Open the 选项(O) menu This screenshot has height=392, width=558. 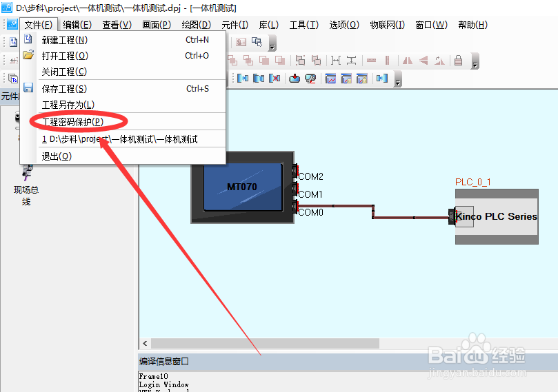[344, 25]
